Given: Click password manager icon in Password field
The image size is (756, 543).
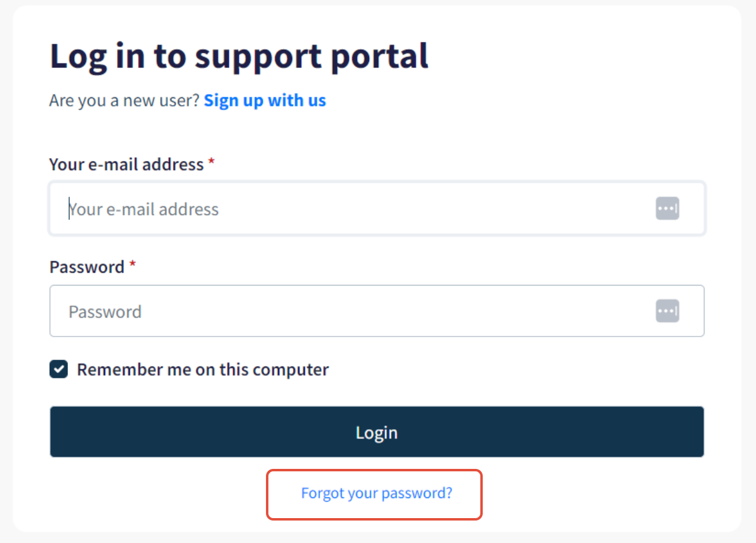Looking at the screenshot, I should coord(667,311).
